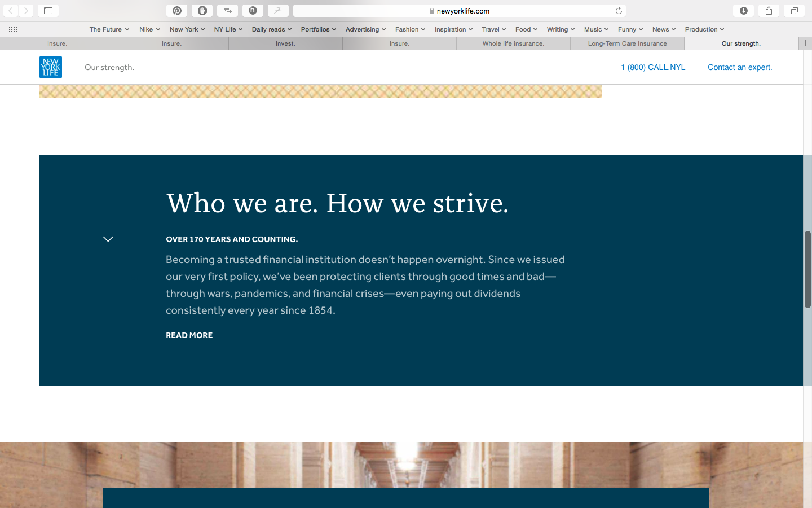Click the double-arrow extension icon
812x508 pixels.
[227, 11]
